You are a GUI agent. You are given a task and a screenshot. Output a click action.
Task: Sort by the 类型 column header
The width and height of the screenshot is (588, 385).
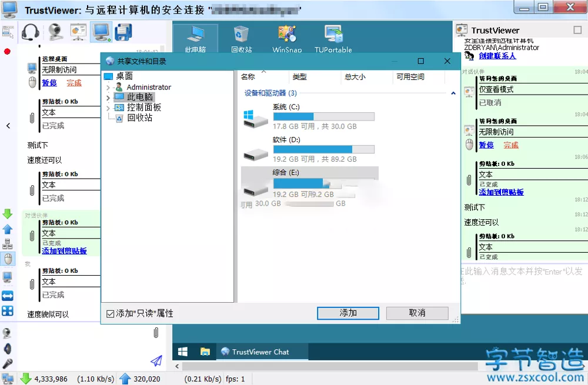(x=300, y=77)
